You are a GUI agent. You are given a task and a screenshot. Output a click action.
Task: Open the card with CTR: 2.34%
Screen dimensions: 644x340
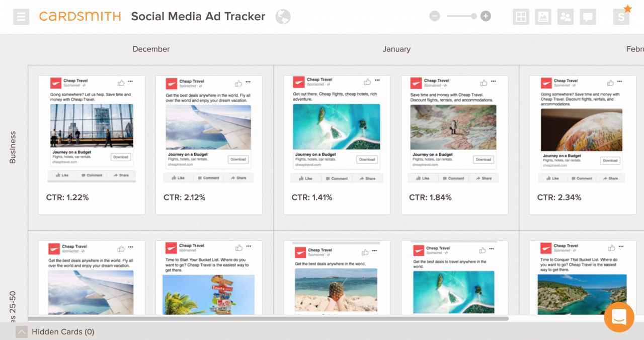[x=583, y=145]
